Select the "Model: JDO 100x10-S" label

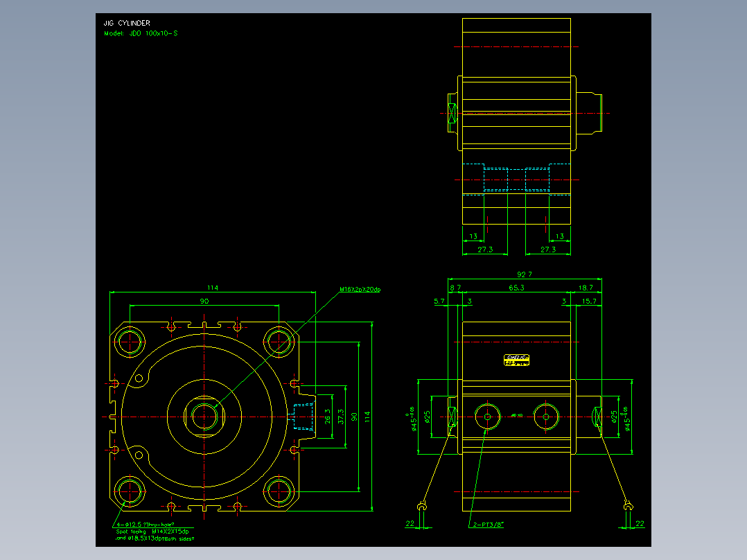coord(141,33)
